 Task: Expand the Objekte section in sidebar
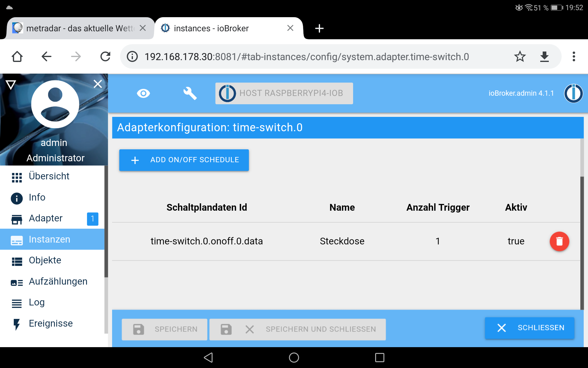pos(45,260)
